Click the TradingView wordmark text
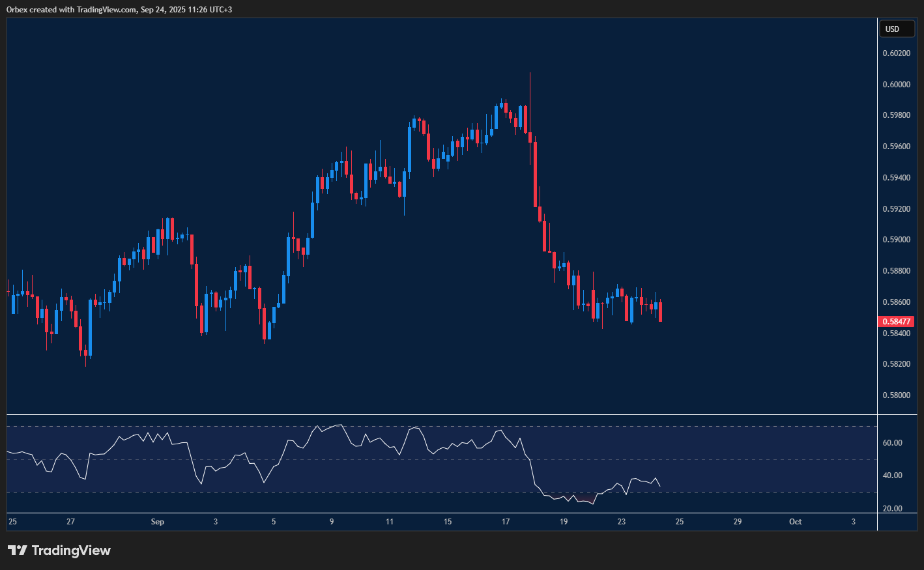The image size is (924, 570). point(71,550)
